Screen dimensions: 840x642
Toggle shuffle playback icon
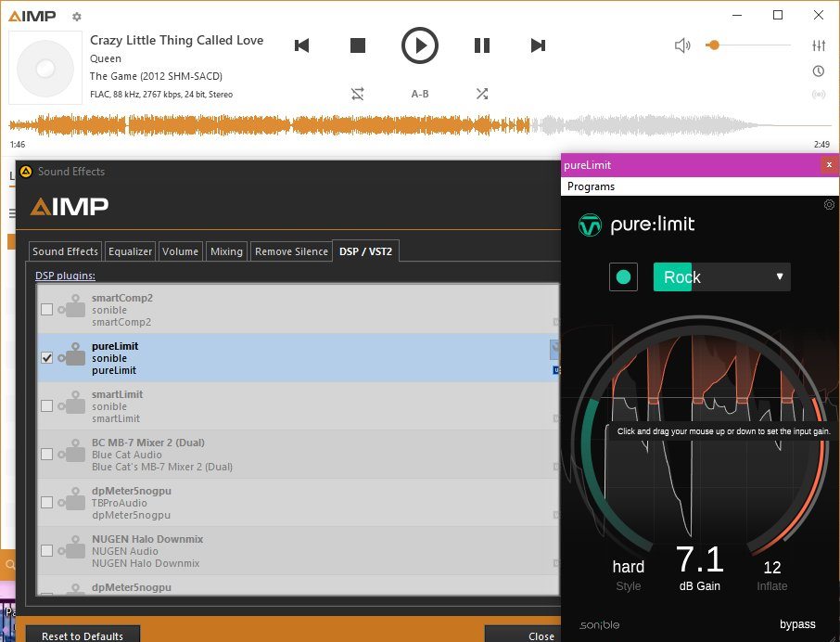[482, 94]
